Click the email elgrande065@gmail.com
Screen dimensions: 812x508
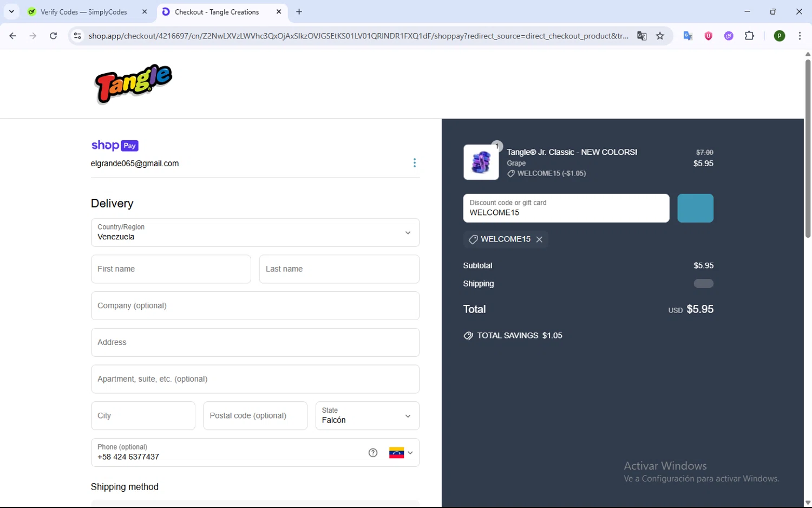pos(135,164)
